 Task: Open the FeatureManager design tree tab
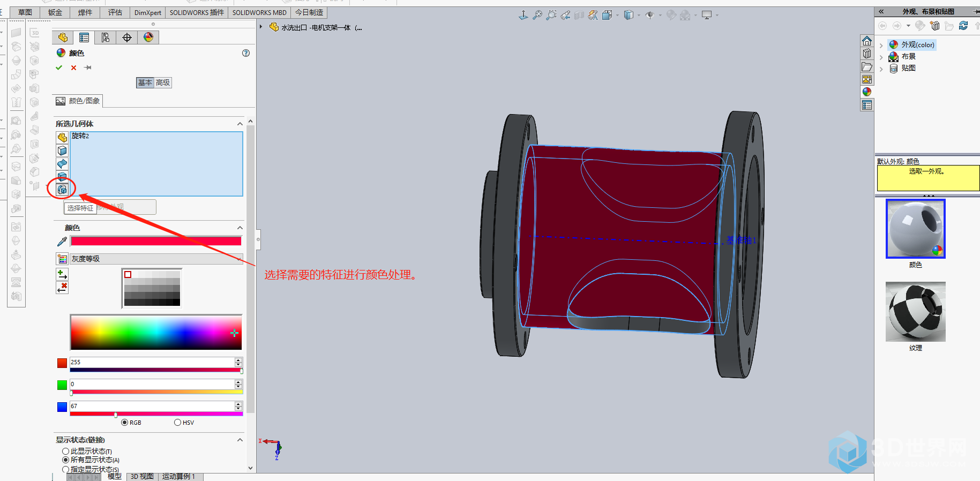coord(63,37)
